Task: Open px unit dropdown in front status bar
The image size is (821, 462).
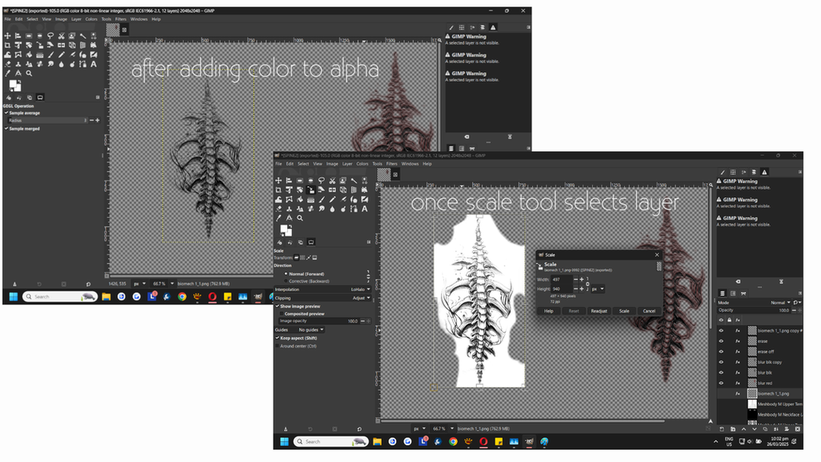Action: 419,428
